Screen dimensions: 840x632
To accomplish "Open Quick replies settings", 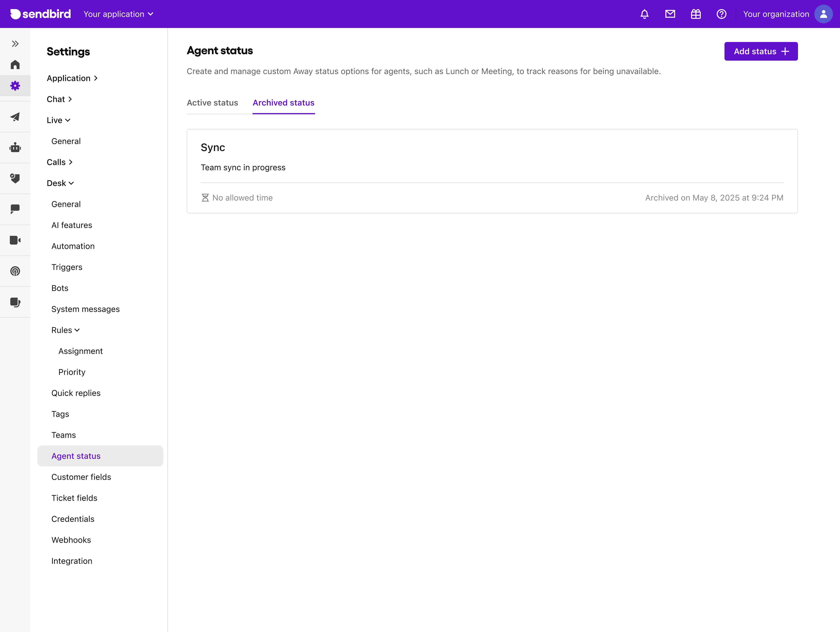I will (76, 393).
